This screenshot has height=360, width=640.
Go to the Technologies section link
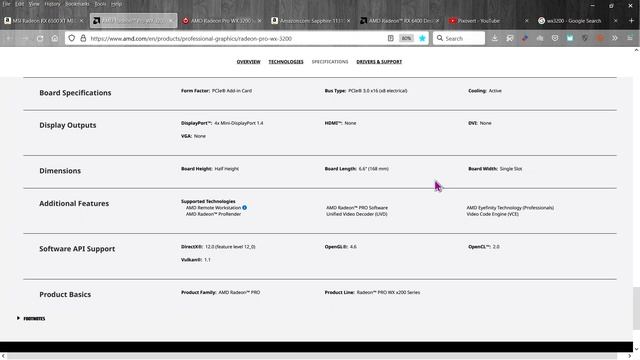pyautogui.click(x=286, y=62)
